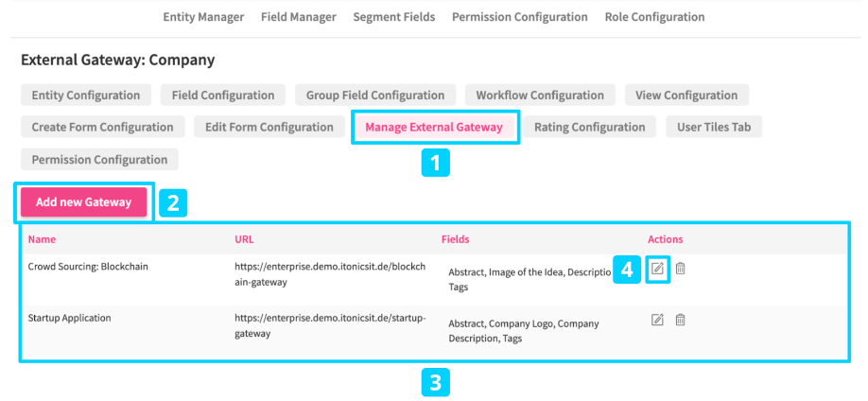The height and width of the screenshot is (401, 868).
Task: Go to Field Manager in top navigation
Action: click(x=298, y=17)
